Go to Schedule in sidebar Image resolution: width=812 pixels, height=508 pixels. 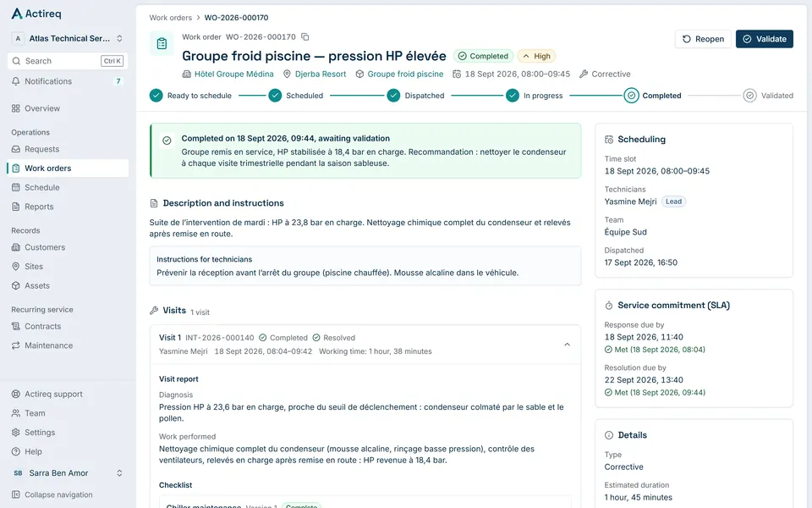pyautogui.click(x=68, y=188)
